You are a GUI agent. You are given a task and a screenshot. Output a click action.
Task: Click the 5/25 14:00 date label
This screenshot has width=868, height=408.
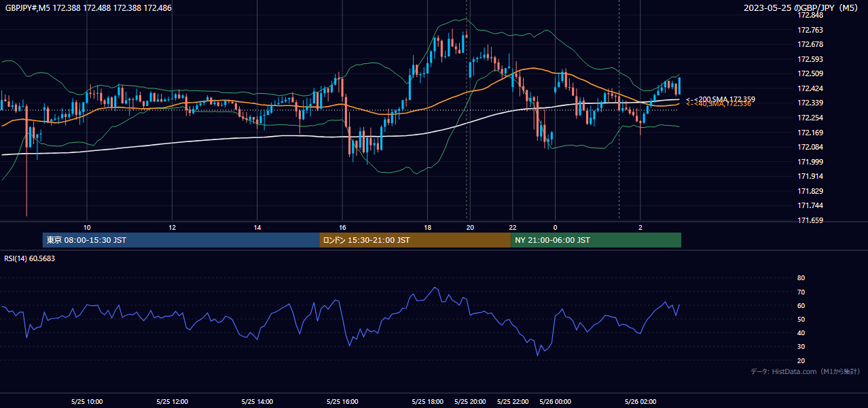tap(257, 402)
